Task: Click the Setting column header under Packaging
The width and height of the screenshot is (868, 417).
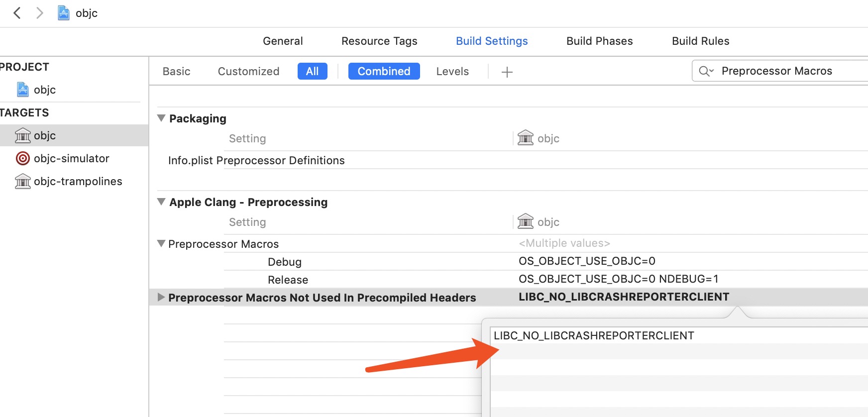Action: tap(247, 138)
